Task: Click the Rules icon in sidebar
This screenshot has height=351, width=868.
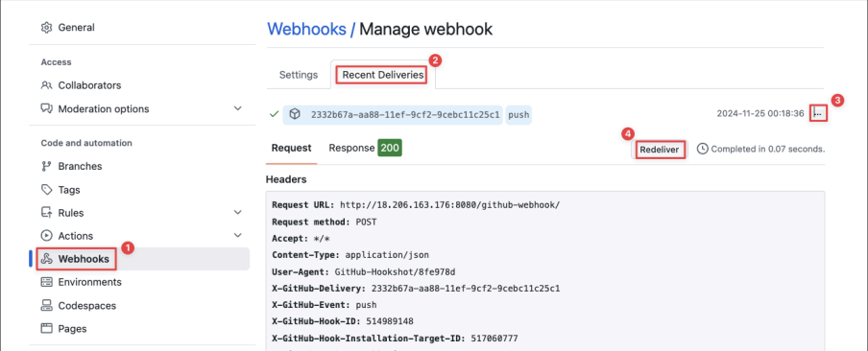Action: click(47, 212)
